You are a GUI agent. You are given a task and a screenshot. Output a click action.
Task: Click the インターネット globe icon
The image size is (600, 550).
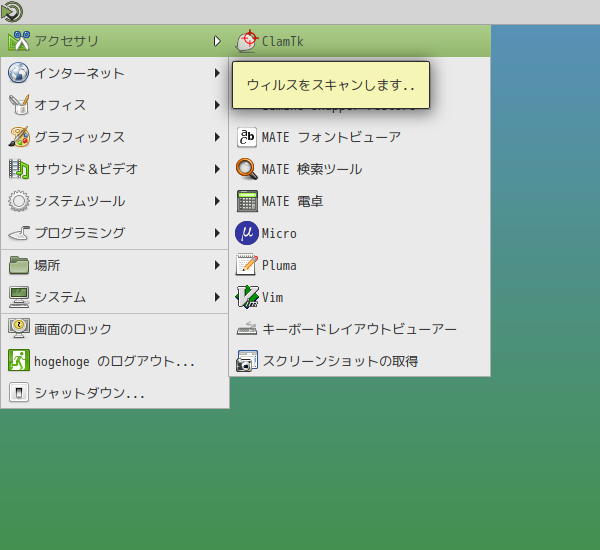tap(18, 73)
